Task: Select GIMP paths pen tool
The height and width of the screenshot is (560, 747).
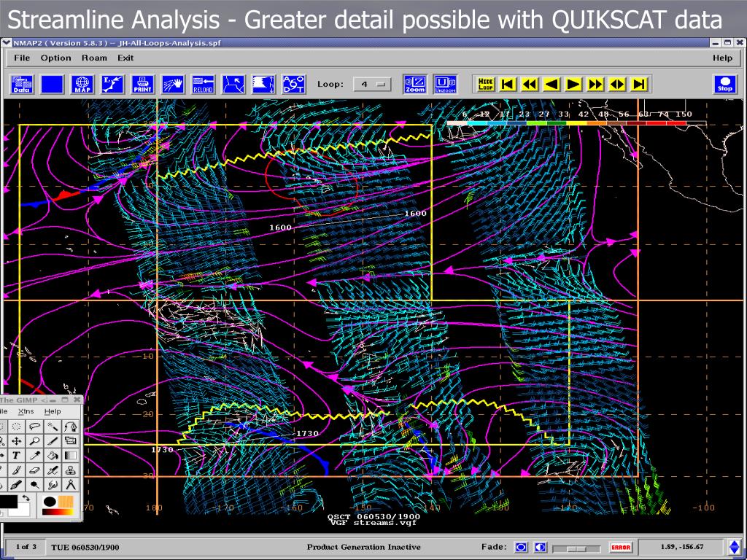Action: pyautogui.click(x=71, y=426)
